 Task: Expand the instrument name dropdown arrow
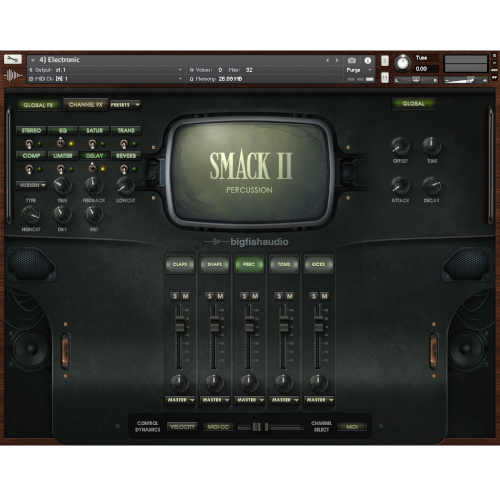33,60
